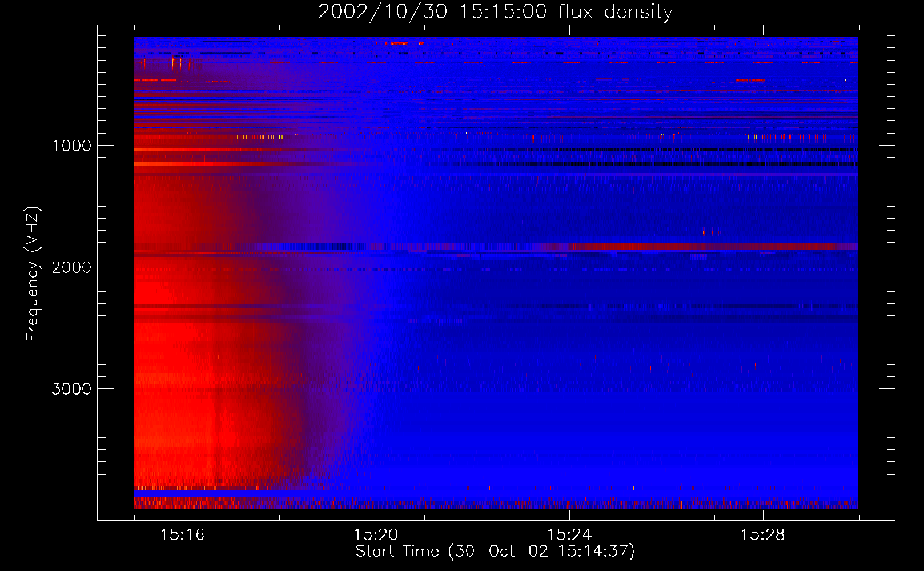Click the 15:28 time tick label
The image size is (924, 571).
pos(763,534)
